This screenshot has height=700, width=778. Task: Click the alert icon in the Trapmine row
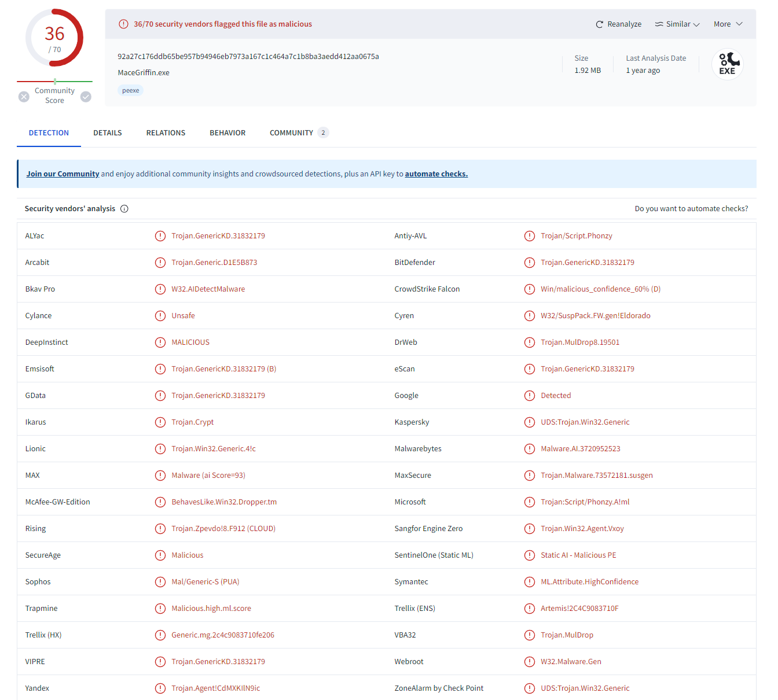coord(160,609)
